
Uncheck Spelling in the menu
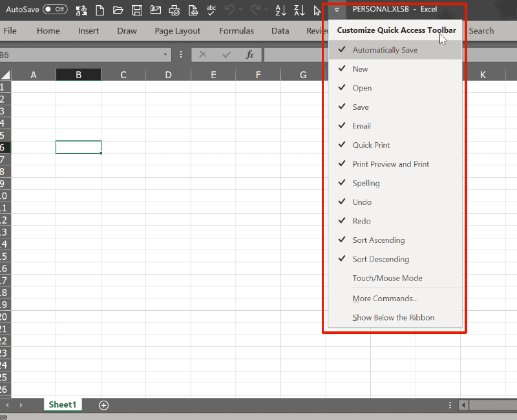tap(395, 183)
